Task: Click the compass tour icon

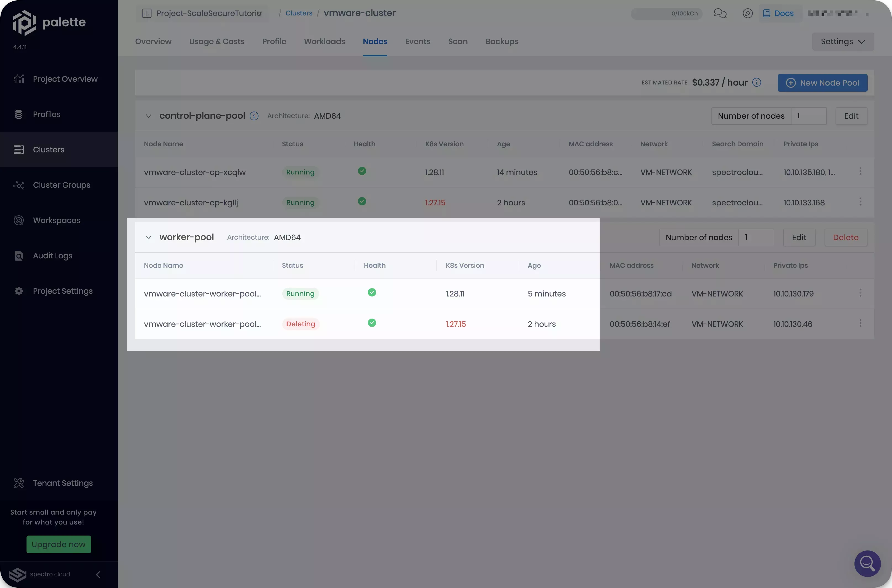Action: [748, 14]
